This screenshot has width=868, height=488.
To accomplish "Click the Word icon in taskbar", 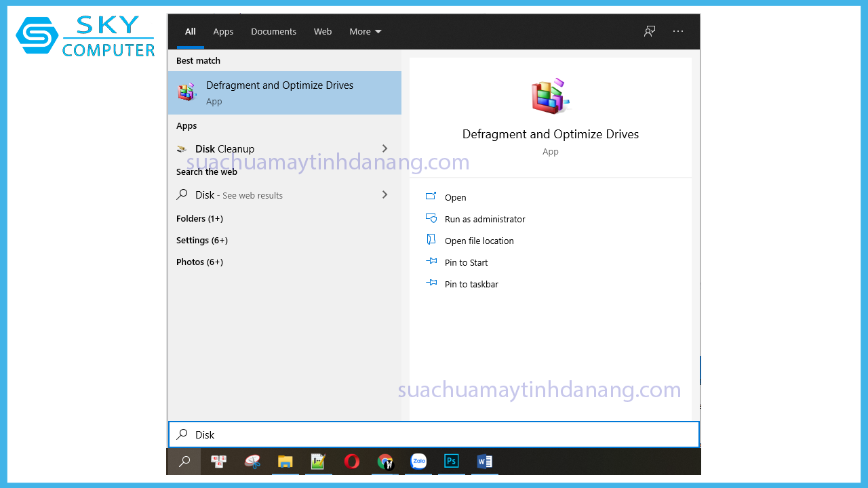I will pyautogui.click(x=484, y=462).
